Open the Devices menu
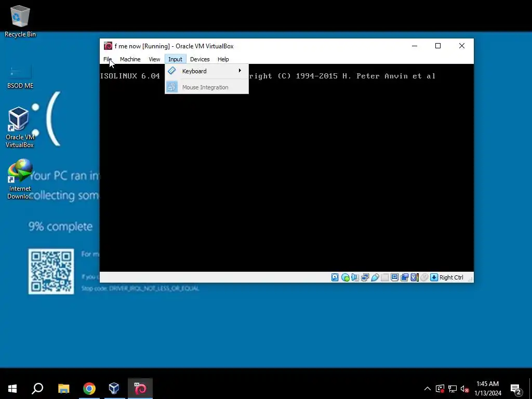532x399 pixels. click(200, 59)
